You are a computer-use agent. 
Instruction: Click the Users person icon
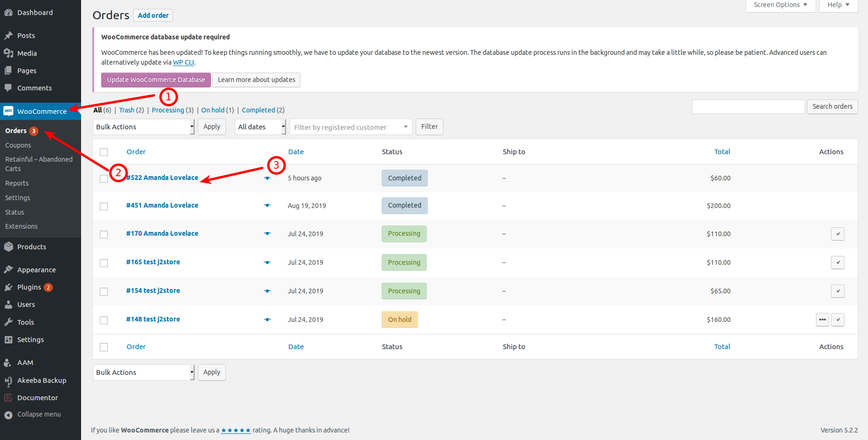pos(8,305)
